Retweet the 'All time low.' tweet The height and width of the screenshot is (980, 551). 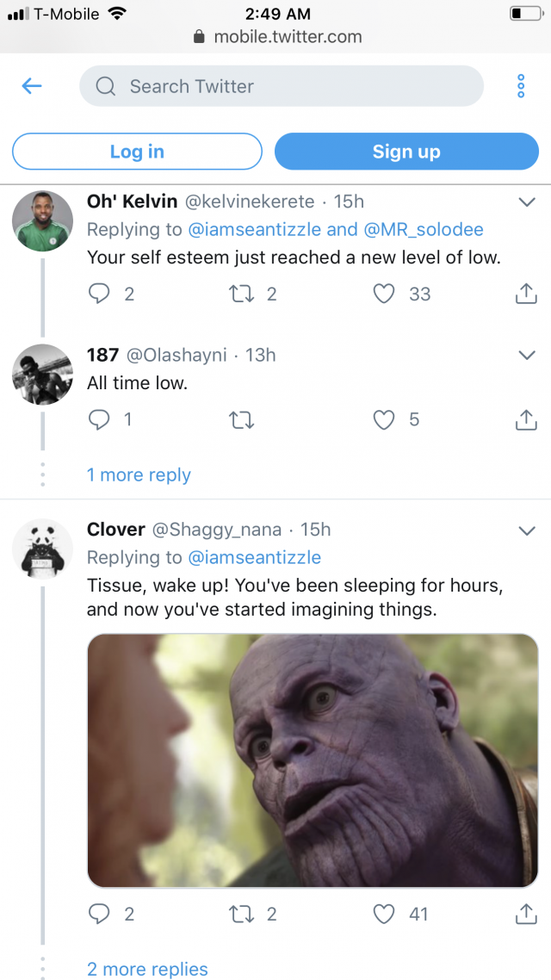[x=241, y=419]
